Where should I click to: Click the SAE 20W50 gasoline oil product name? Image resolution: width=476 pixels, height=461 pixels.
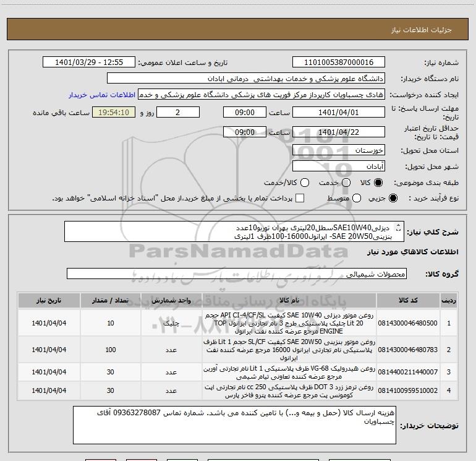point(289,350)
